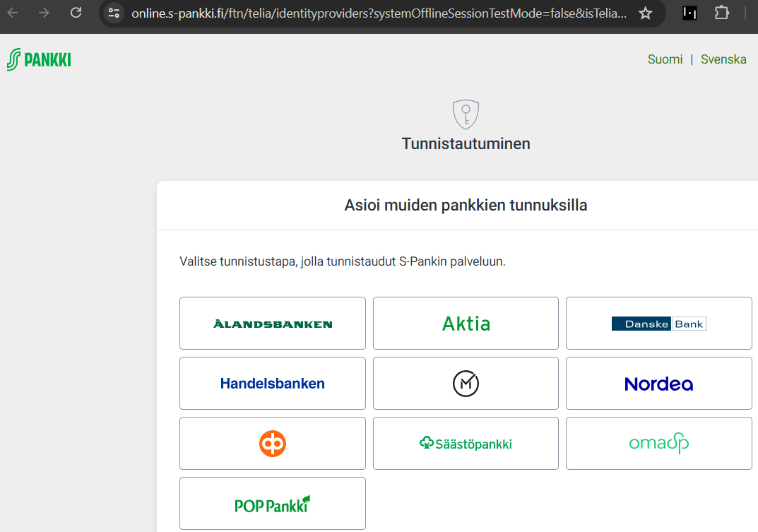Choose Aktia for identification

click(x=466, y=323)
